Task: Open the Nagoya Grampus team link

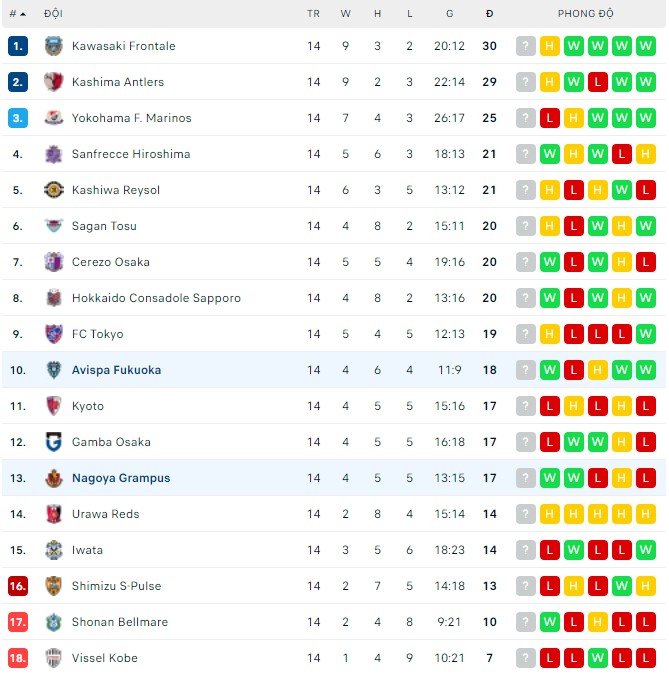Action: point(121,478)
